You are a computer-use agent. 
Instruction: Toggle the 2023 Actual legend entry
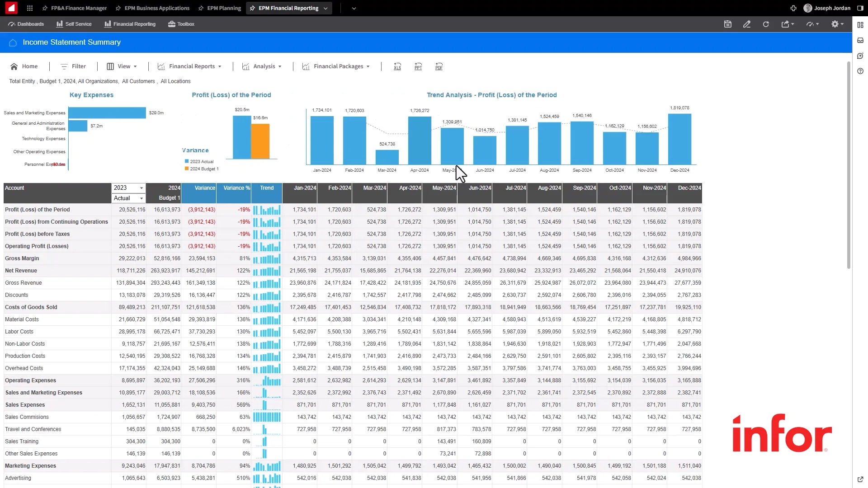pyautogui.click(x=199, y=161)
